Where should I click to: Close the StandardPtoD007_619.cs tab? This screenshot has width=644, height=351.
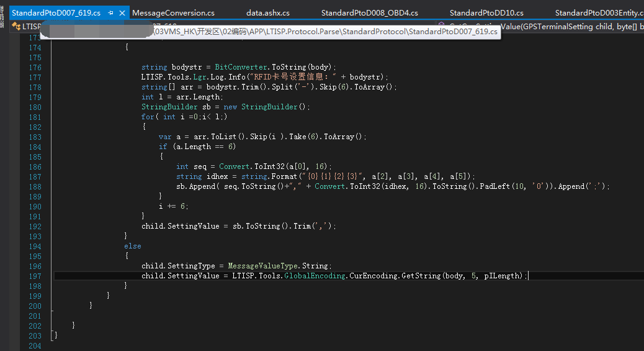click(122, 12)
